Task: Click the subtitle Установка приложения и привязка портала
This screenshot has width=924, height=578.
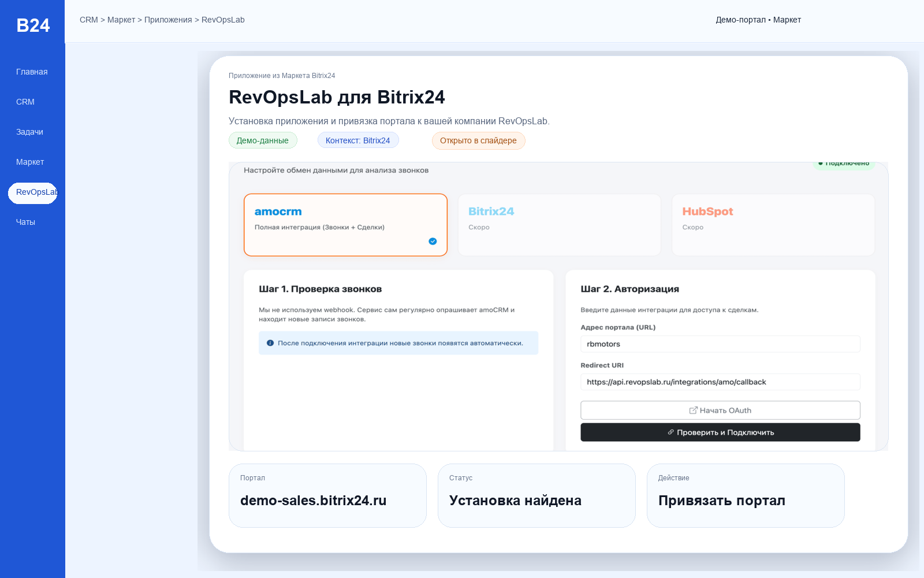Action: pos(389,121)
